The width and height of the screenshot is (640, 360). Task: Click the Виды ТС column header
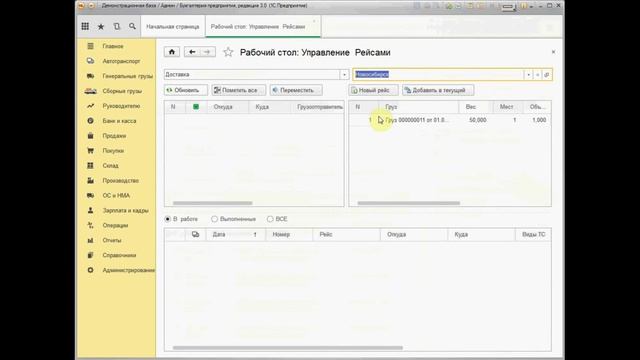click(533, 234)
